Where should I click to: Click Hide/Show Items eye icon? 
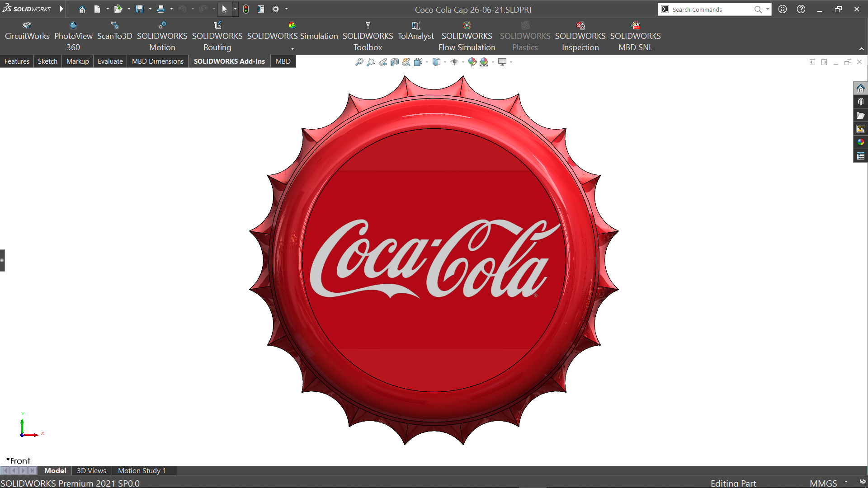tap(454, 62)
